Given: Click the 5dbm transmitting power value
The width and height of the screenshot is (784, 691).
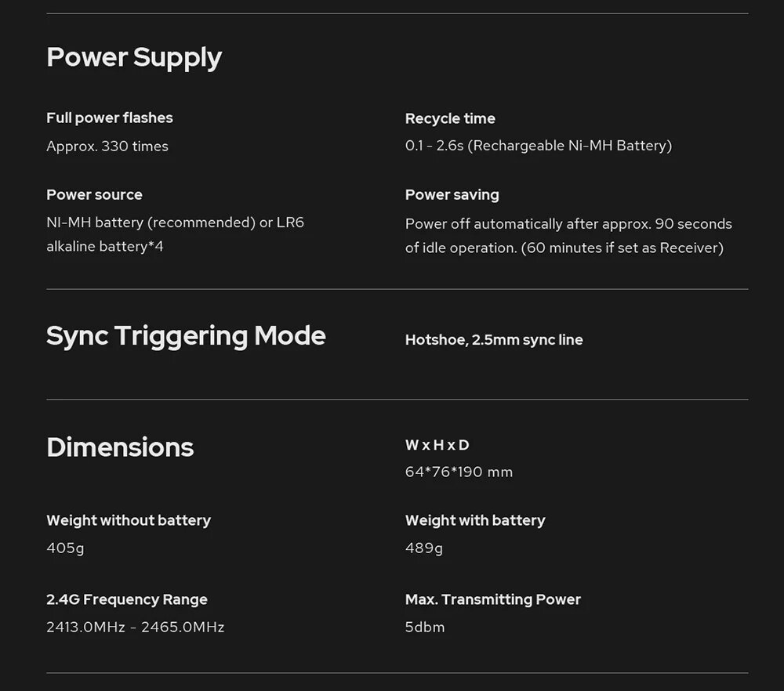Looking at the screenshot, I should tap(425, 627).
